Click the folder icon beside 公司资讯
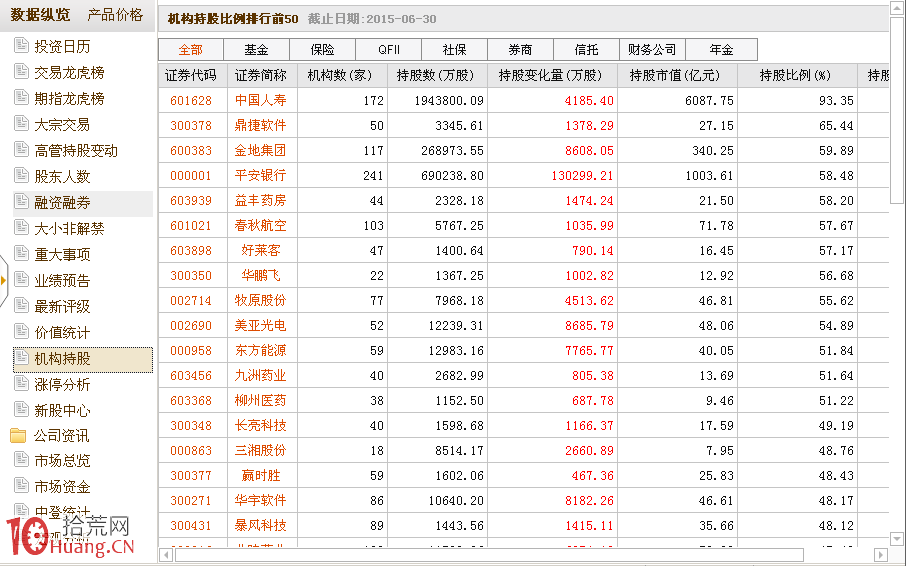This screenshot has height=566, width=906. pyautogui.click(x=18, y=435)
